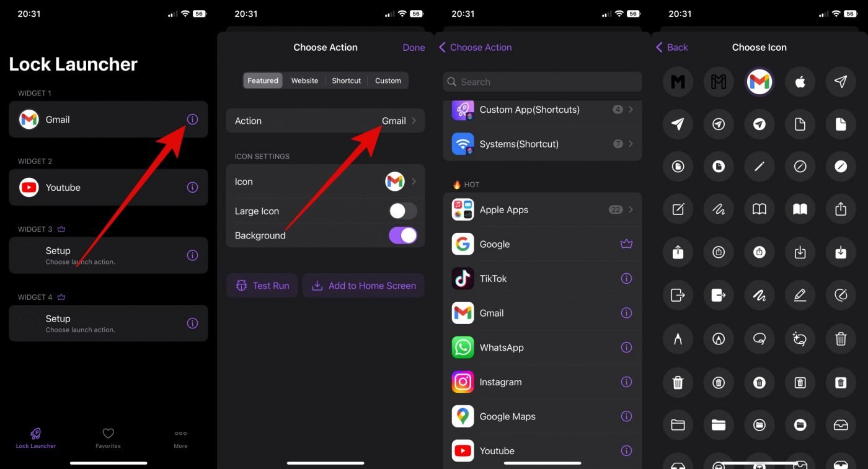Select the Google Maps action row
Image resolution: width=868 pixels, height=469 pixels.
click(x=542, y=416)
